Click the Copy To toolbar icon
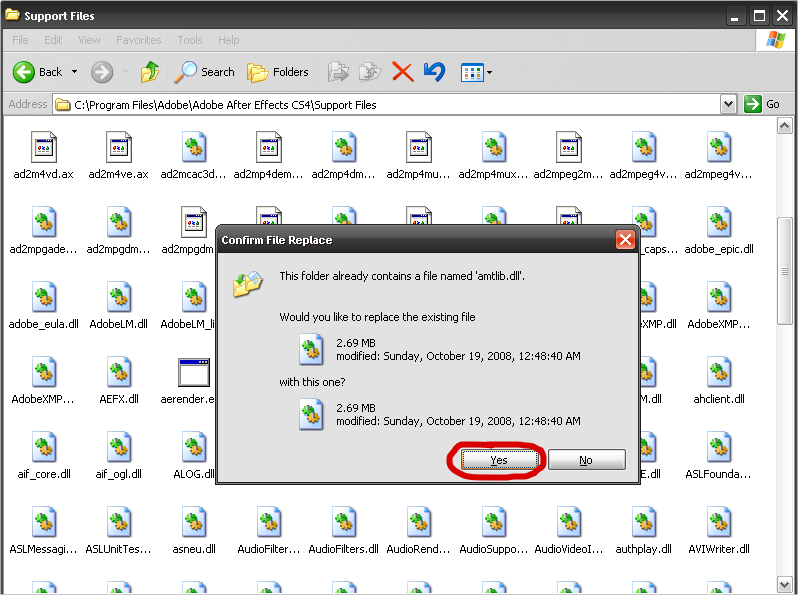The height and width of the screenshot is (595, 798). 370,72
